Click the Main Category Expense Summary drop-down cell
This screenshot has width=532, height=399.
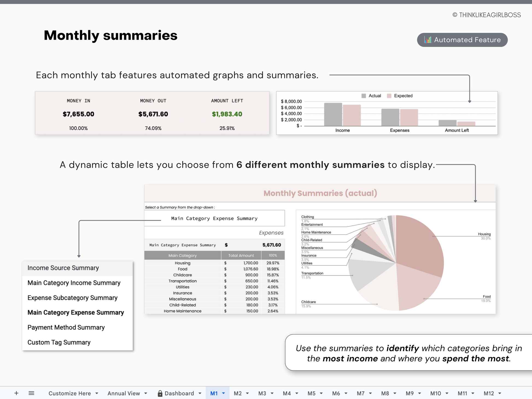[214, 218]
